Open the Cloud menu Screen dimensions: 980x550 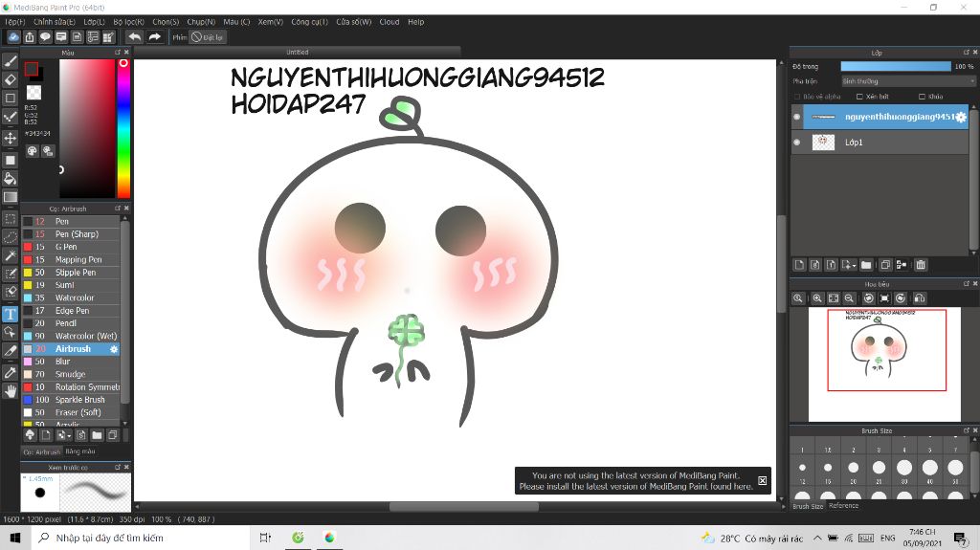click(389, 22)
